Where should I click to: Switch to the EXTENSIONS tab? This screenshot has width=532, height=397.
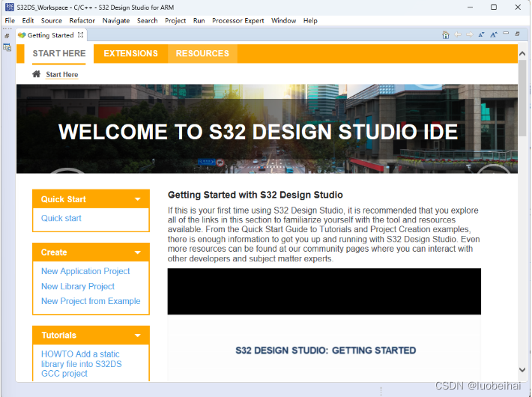click(x=130, y=54)
